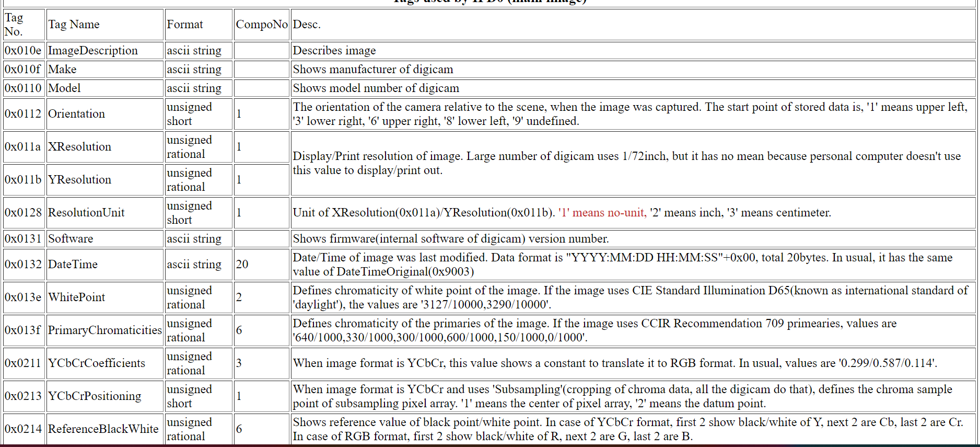This screenshot has width=980, height=447.
Task: Click XResolution's 'unsigned rational' format cell
Action: [x=199, y=147]
